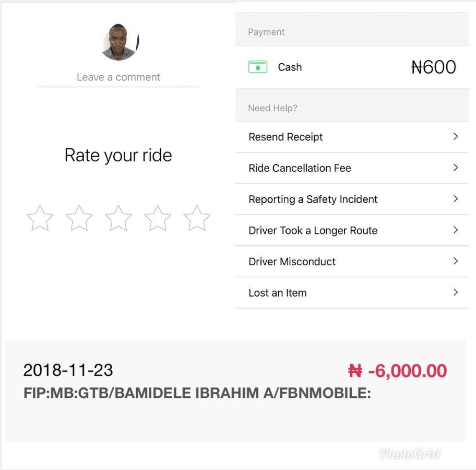Image resolution: width=476 pixels, height=470 pixels.
Task: Click the Lost an Item chevron
Action: (x=456, y=292)
